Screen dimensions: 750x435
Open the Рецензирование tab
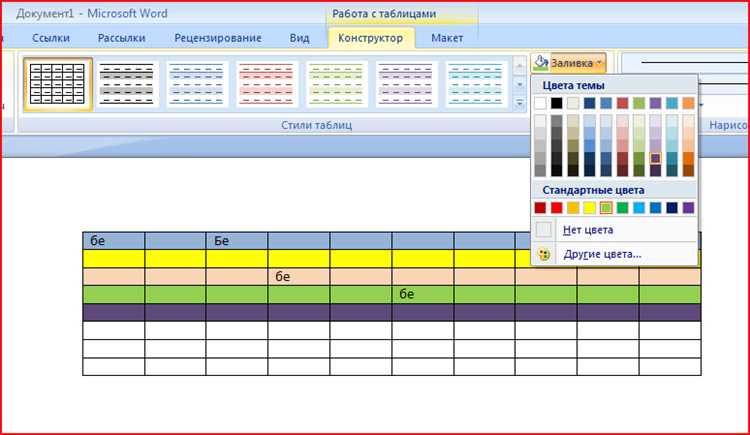click(x=218, y=38)
